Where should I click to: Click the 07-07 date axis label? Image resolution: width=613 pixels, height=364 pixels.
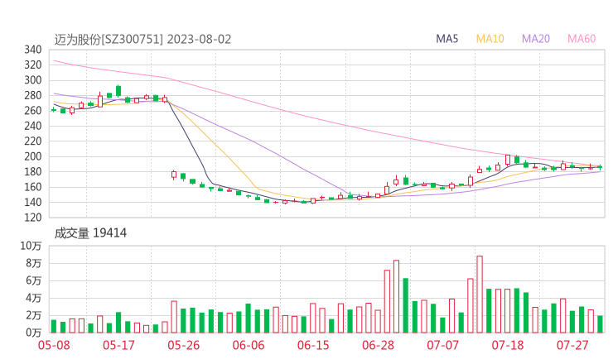coord(442,345)
